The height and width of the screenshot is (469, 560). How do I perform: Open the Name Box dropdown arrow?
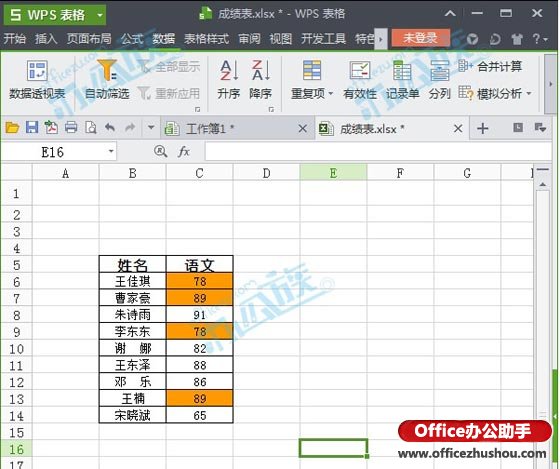(111, 152)
